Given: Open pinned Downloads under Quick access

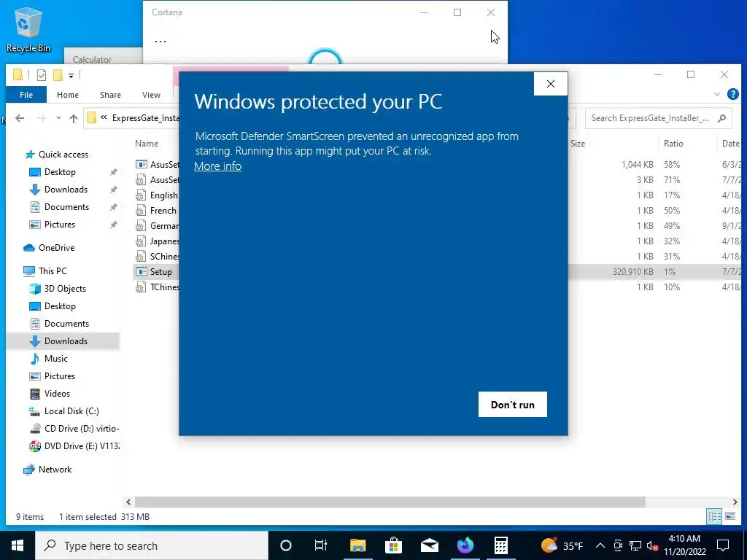Looking at the screenshot, I should coord(66,190).
